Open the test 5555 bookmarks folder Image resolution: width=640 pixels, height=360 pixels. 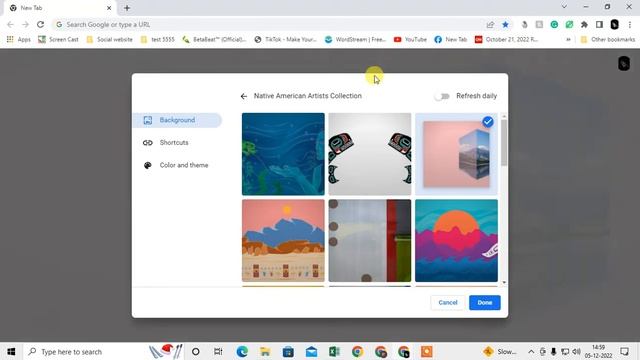158,40
